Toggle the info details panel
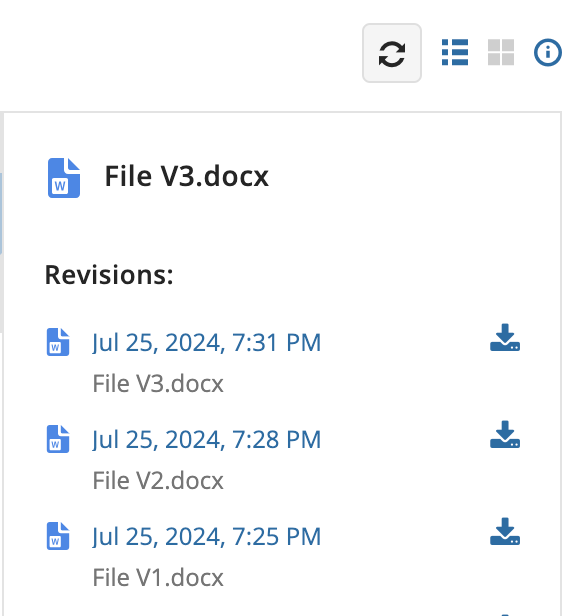The height and width of the screenshot is (616, 584). point(547,52)
